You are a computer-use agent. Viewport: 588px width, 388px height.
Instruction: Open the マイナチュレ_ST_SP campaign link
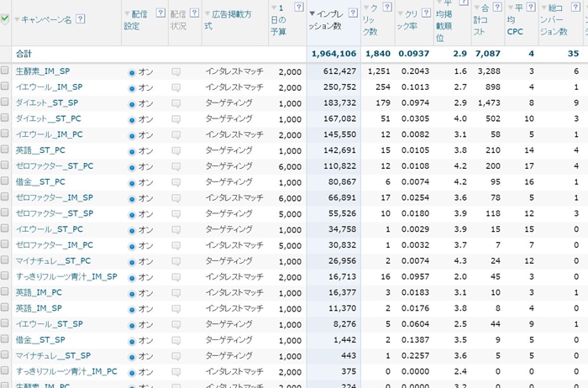(53, 355)
